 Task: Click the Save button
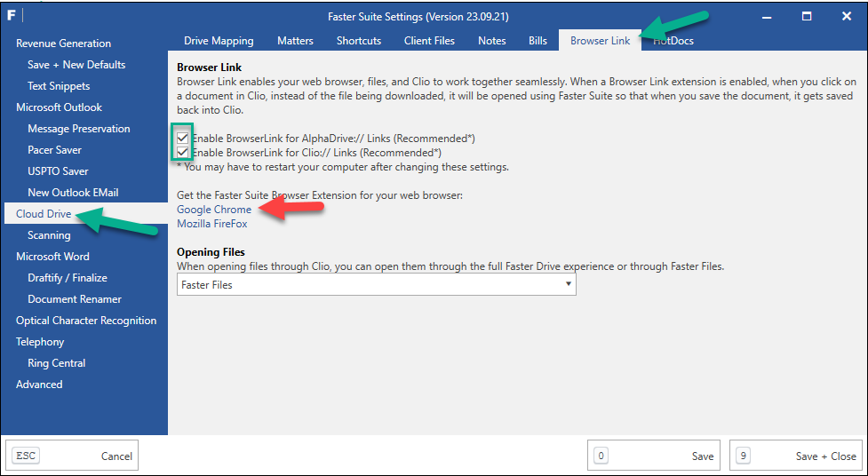coord(653,456)
